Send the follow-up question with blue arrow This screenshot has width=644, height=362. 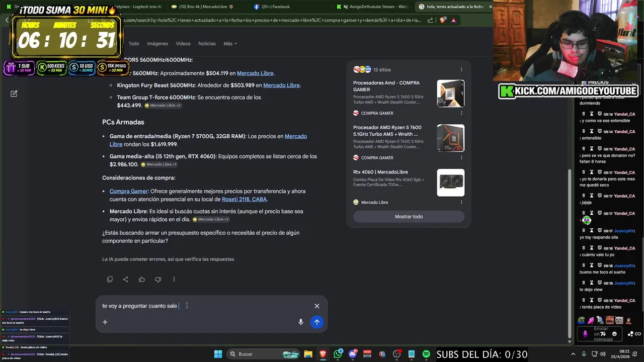pyautogui.click(x=317, y=322)
